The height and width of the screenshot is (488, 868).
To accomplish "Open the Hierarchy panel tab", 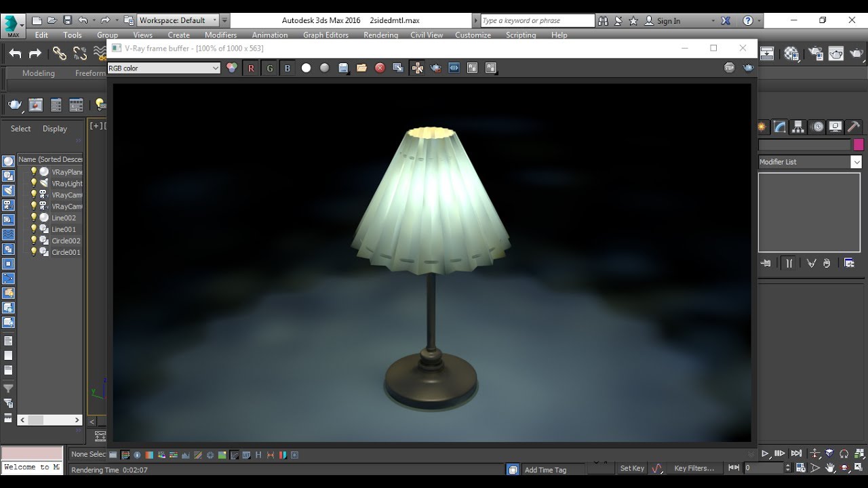I will [x=798, y=127].
